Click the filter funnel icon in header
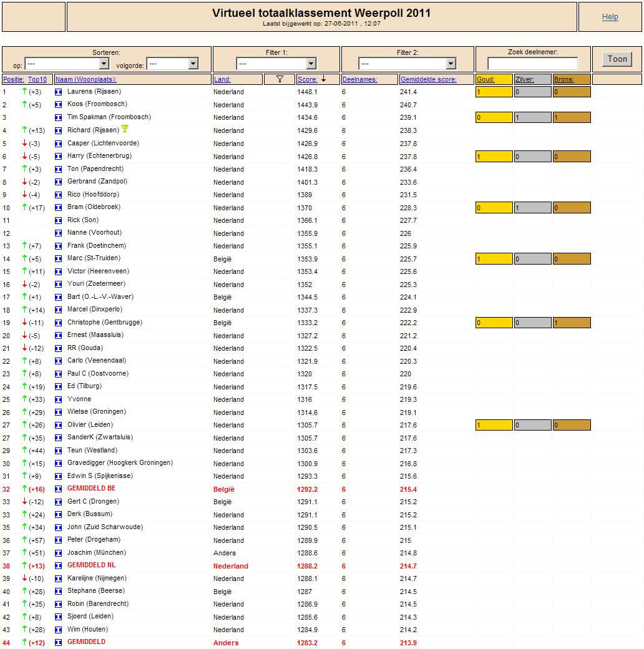Viewport: 644px width, 649px height. (x=280, y=79)
